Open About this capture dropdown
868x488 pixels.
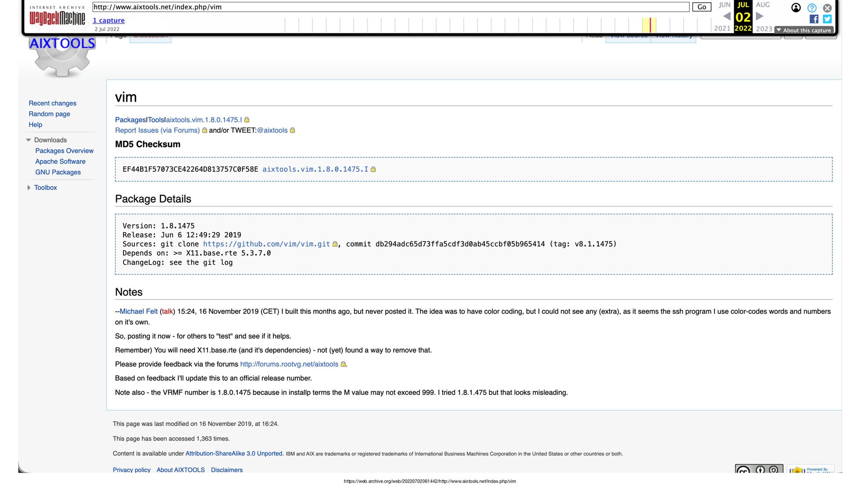click(x=804, y=30)
